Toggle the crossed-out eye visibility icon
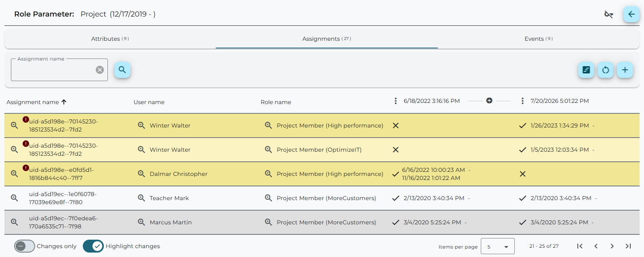 tap(608, 15)
